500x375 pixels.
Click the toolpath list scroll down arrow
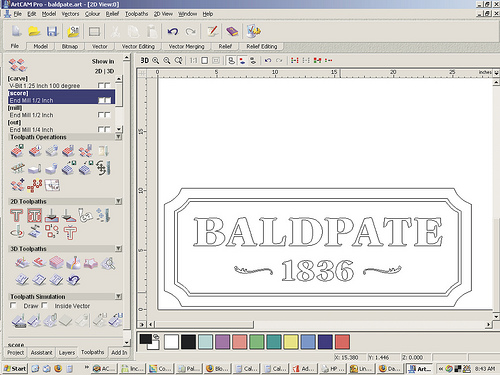[119, 129]
